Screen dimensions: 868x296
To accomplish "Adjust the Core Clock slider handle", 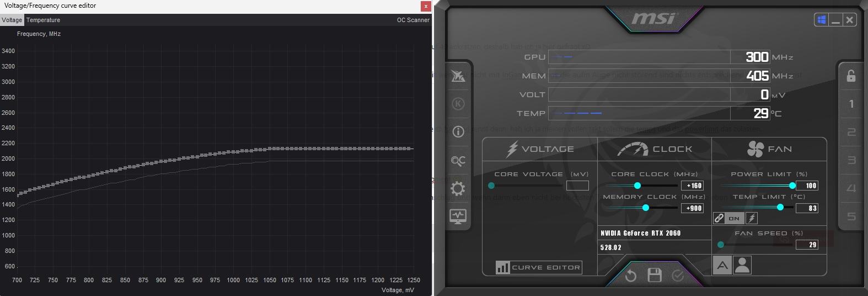I will (x=637, y=186).
